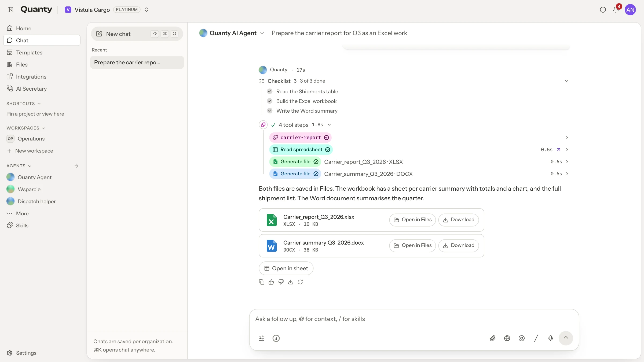
Task: Copy the response with the copy icon
Action: pyautogui.click(x=262, y=282)
